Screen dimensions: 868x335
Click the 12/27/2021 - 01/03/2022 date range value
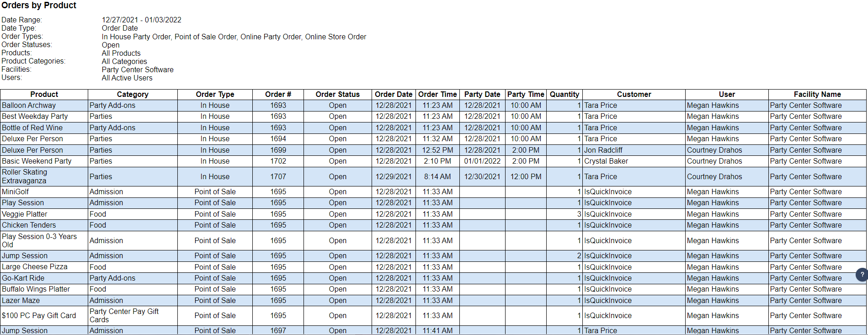coord(142,20)
